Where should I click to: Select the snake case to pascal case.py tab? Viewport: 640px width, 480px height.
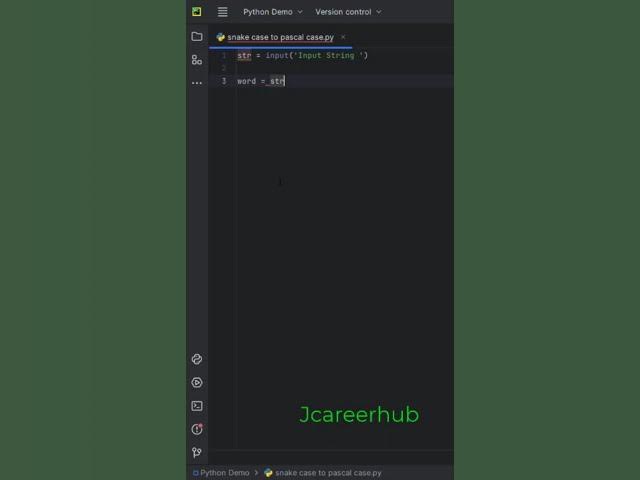280,37
